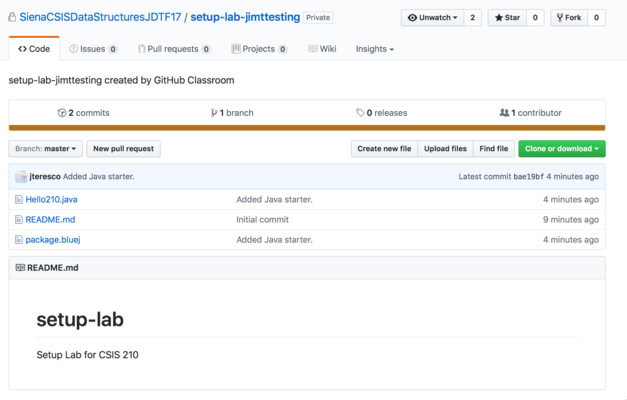Screen dimensions: 627x400
Task: Click the file icon beside README.md row
Action: [19, 219]
